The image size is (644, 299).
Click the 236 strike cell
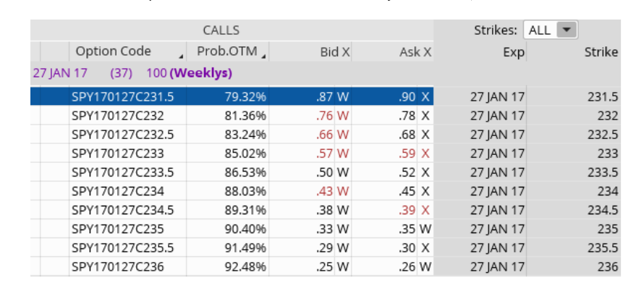coord(608,266)
